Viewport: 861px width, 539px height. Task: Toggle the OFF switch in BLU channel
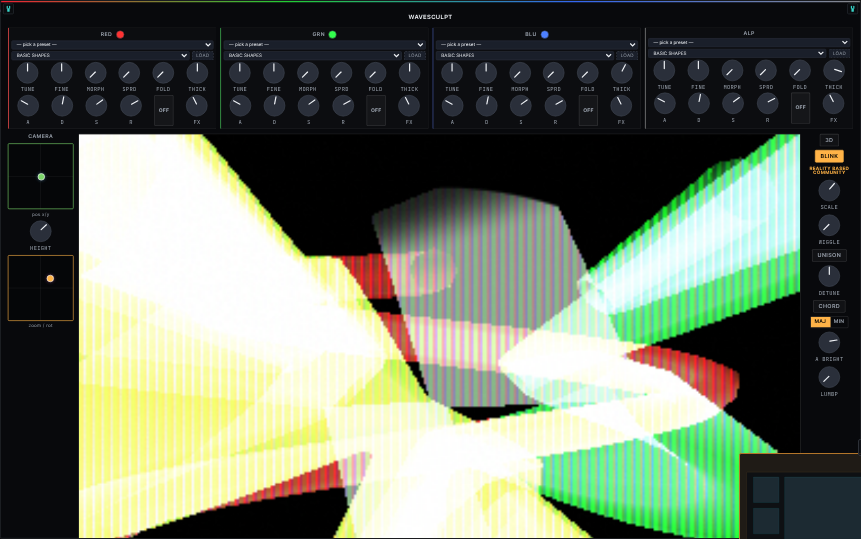click(588, 110)
